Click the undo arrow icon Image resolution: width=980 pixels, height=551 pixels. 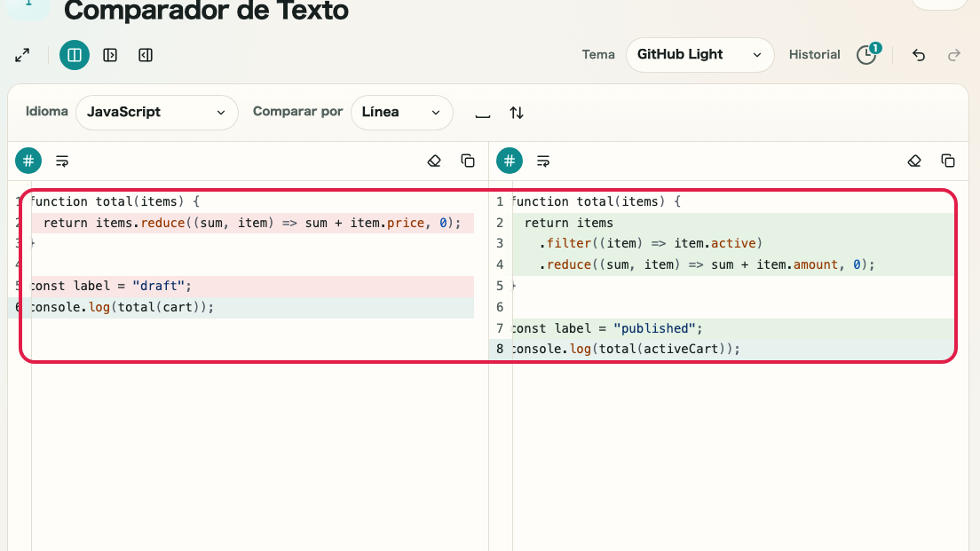918,55
